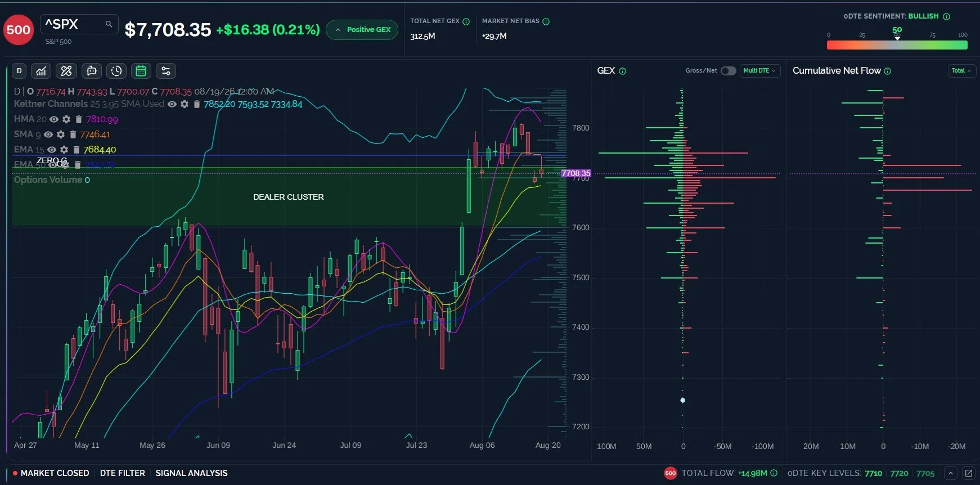The height and width of the screenshot is (485, 980).
Task: Click the red 500 index logo
Action: 19,29
